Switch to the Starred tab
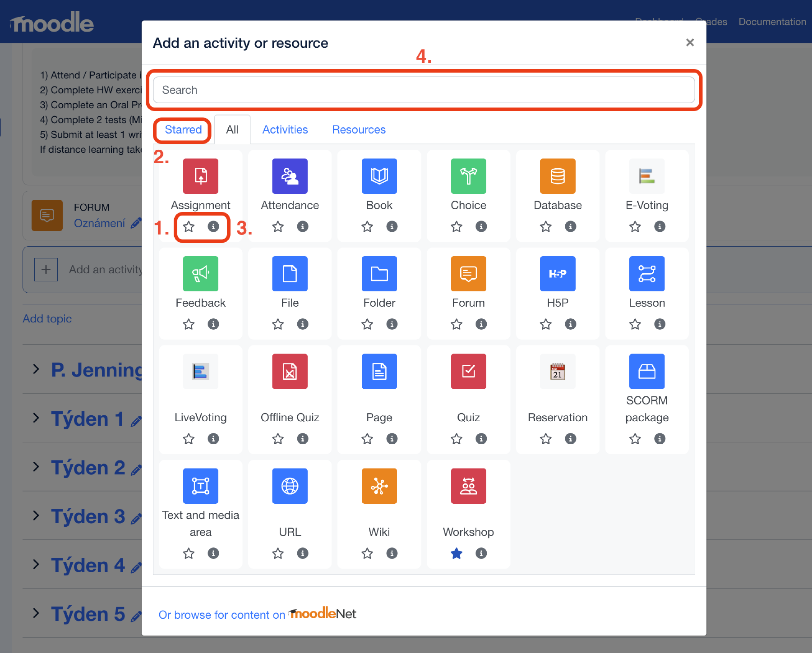812x653 pixels. click(x=183, y=130)
